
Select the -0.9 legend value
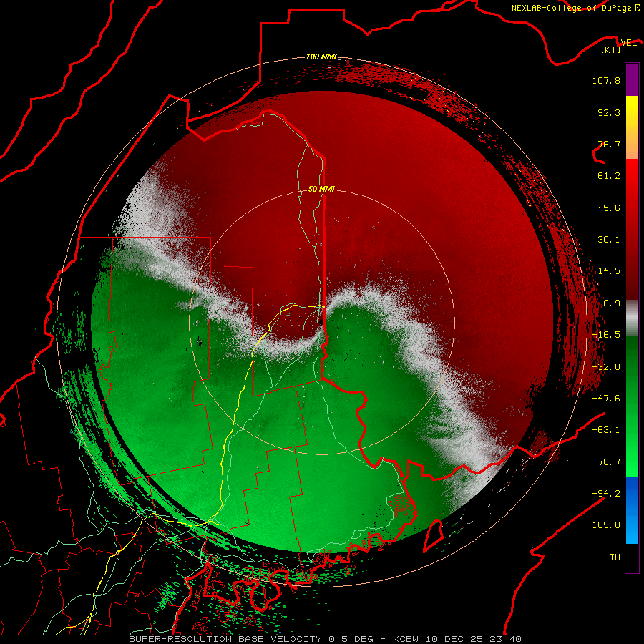pos(609,303)
